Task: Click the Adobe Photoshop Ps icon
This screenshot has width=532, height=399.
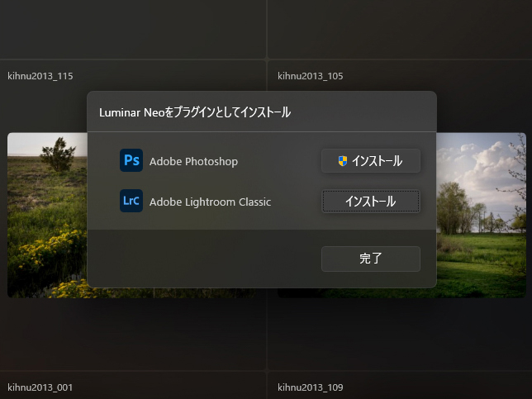Action: tap(131, 160)
